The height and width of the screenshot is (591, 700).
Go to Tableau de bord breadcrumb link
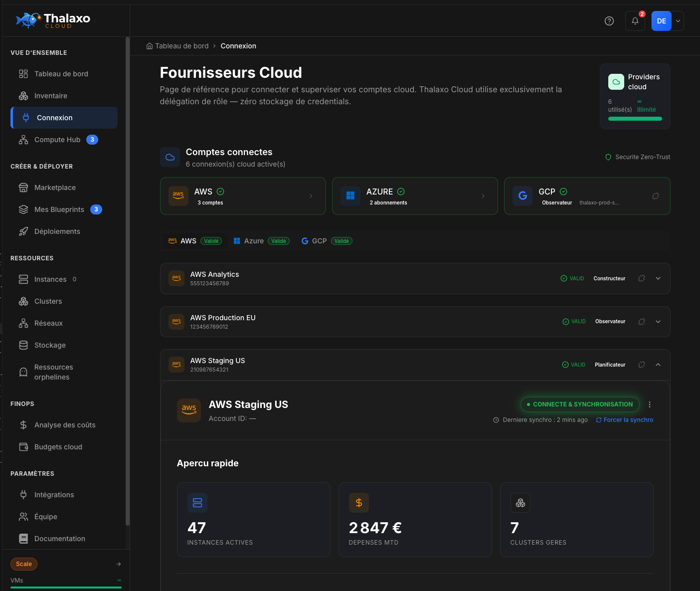point(181,46)
